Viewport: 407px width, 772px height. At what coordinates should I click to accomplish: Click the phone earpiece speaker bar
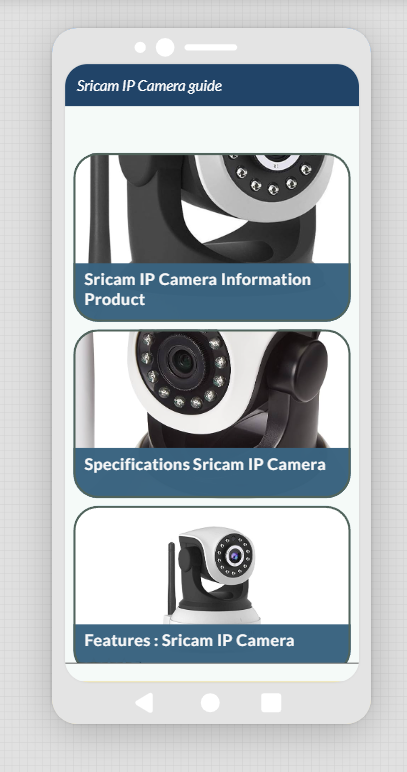[211, 47]
